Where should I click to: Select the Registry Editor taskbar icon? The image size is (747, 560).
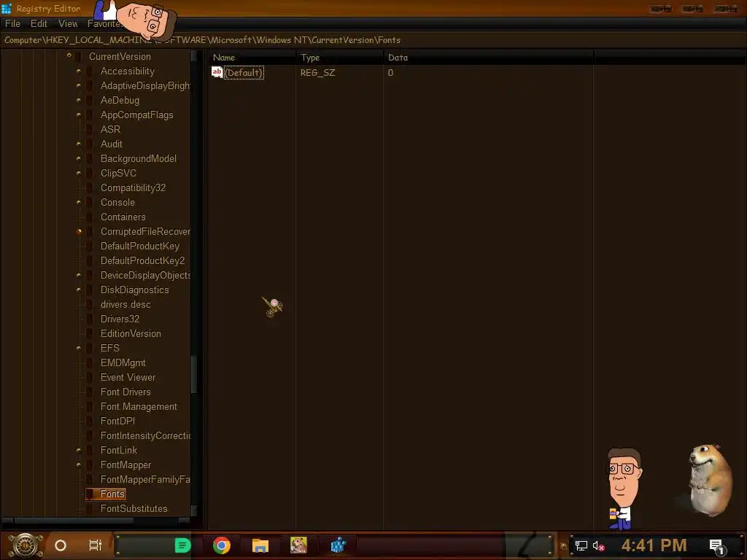pos(338,545)
